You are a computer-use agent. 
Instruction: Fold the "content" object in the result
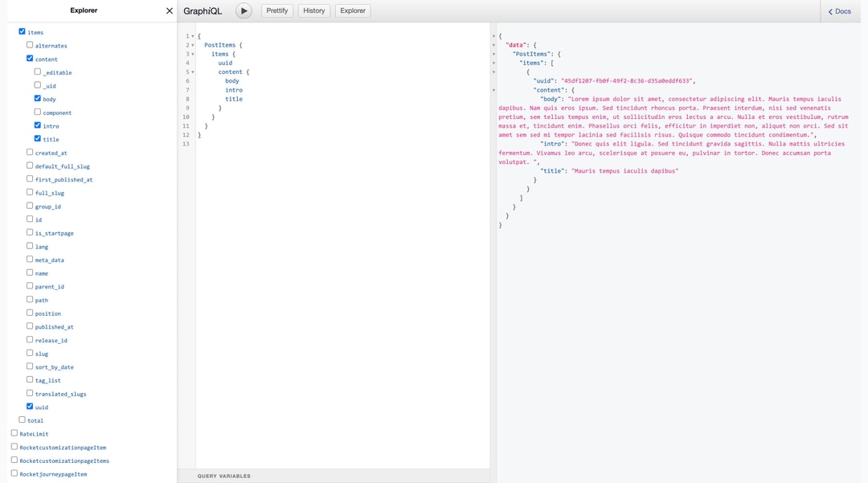tap(493, 90)
